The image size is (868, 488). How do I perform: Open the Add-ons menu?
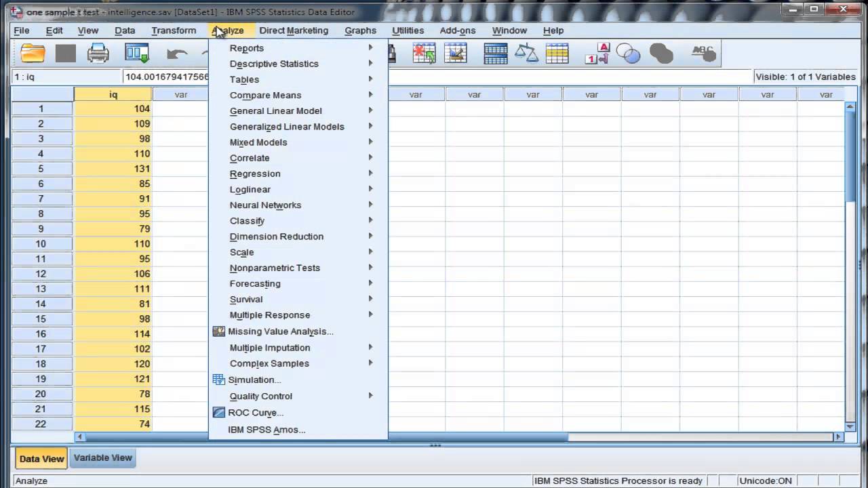[x=458, y=30]
